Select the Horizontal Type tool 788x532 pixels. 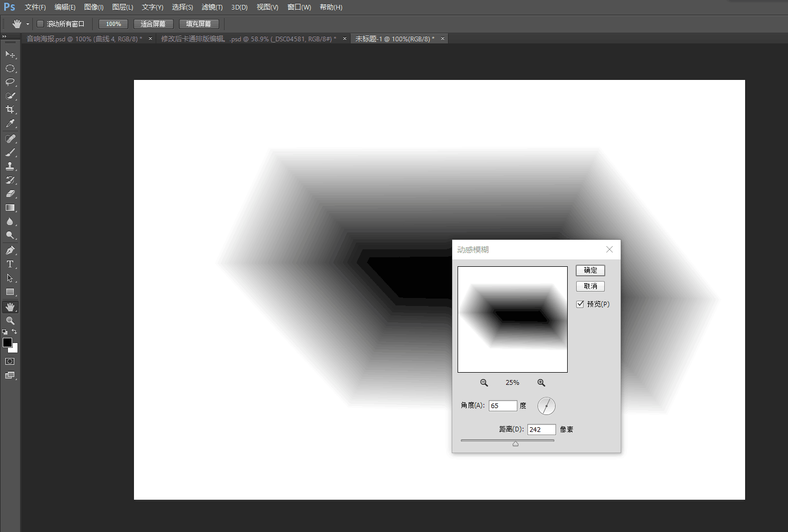(10, 264)
